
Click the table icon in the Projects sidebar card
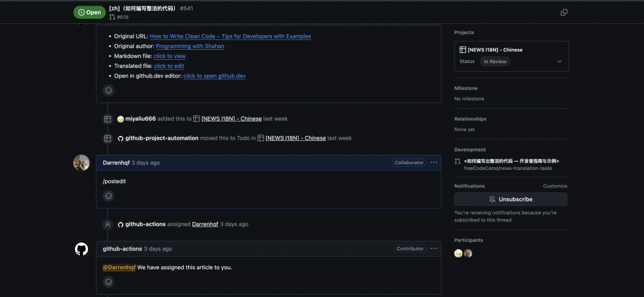pos(462,50)
